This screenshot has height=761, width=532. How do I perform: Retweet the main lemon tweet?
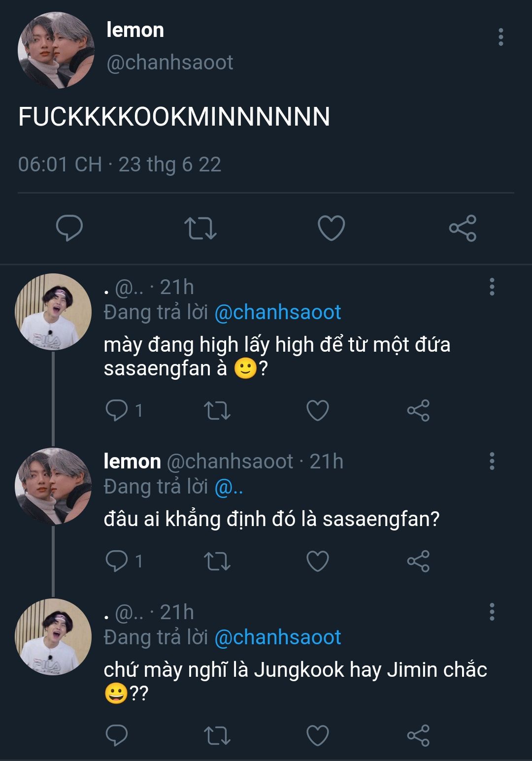[200, 228]
